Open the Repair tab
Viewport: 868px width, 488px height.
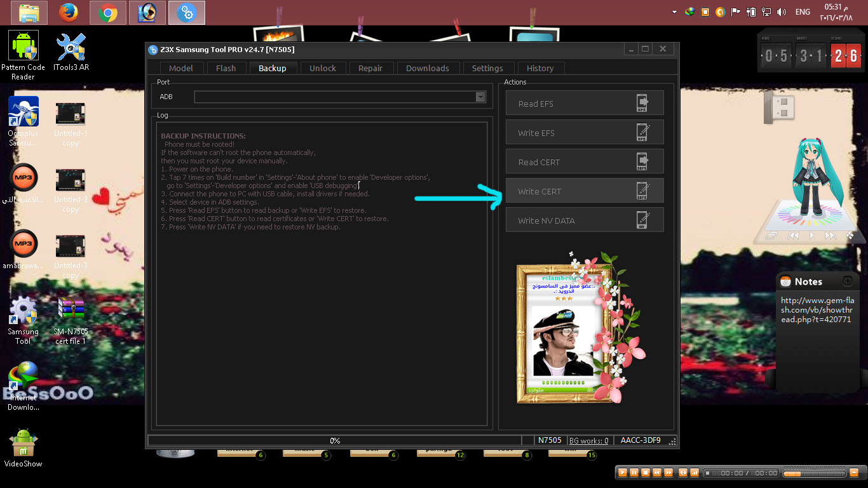click(x=370, y=68)
